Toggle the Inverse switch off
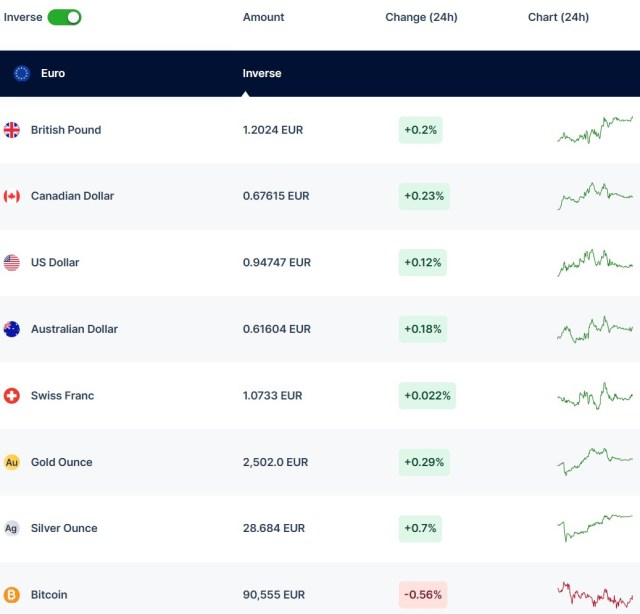 64,17
